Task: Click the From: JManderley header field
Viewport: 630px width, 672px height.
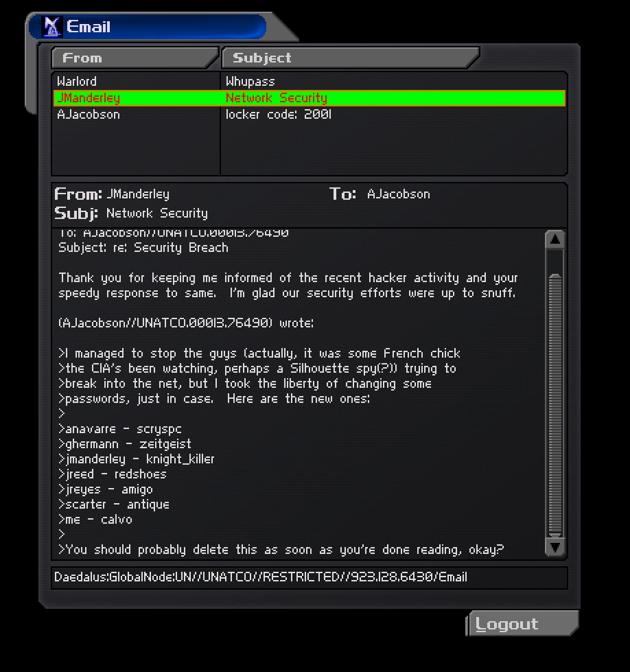Action: point(112,194)
